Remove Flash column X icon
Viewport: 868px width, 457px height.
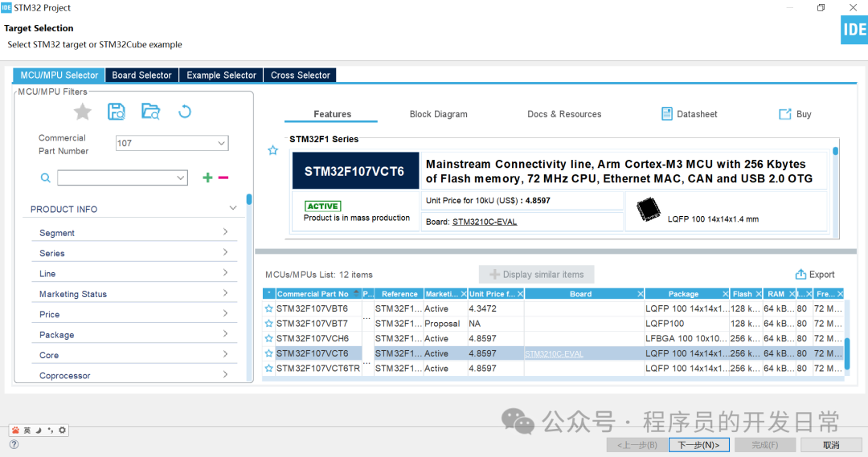[x=759, y=294]
